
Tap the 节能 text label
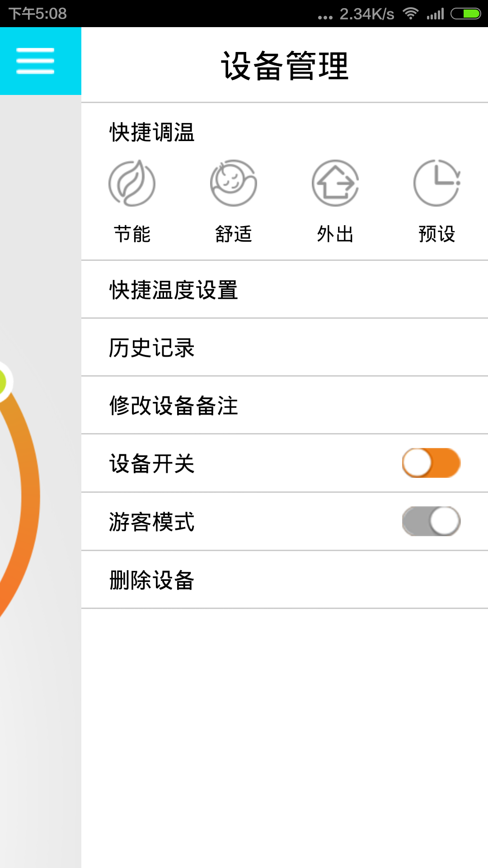132,234
